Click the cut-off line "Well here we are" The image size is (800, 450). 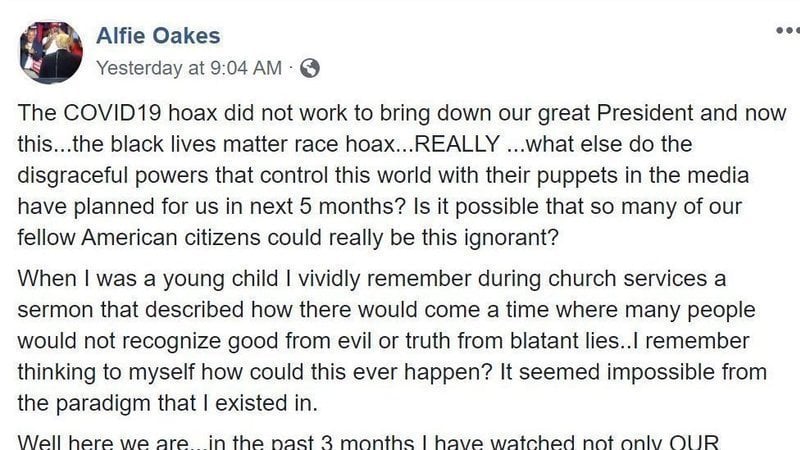[x=368, y=441]
